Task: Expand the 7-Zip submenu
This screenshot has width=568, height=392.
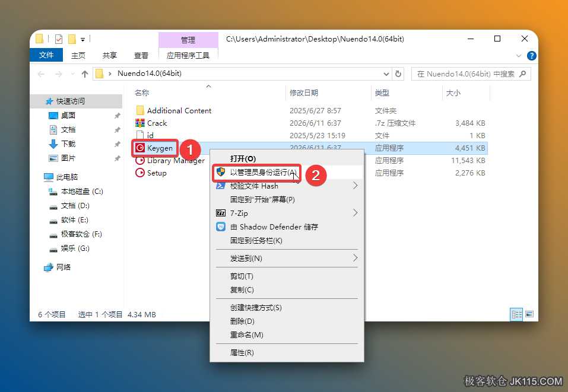Action: [x=355, y=213]
